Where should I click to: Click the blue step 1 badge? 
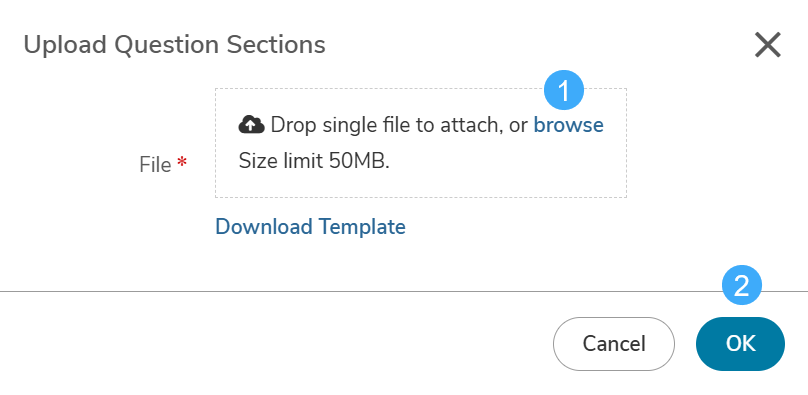tap(564, 91)
